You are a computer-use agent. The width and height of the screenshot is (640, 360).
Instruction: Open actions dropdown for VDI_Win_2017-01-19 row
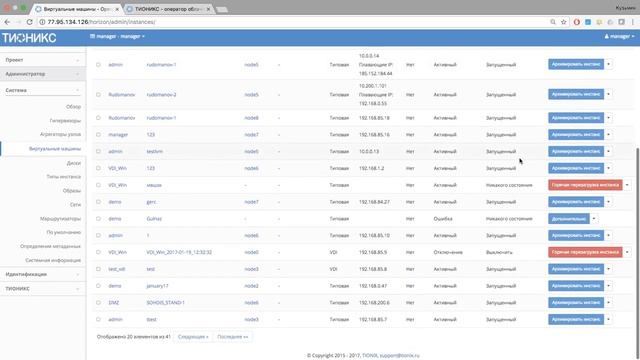[627, 252]
